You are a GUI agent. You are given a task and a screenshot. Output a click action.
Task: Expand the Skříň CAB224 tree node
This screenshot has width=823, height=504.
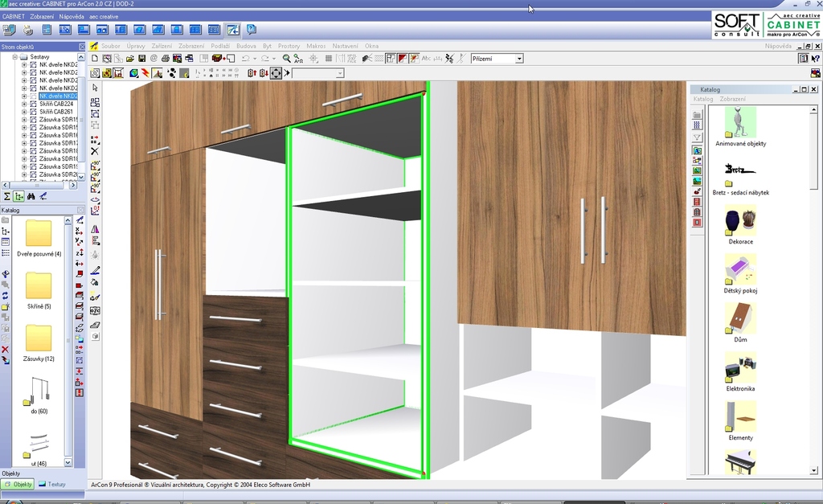coord(24,104)
